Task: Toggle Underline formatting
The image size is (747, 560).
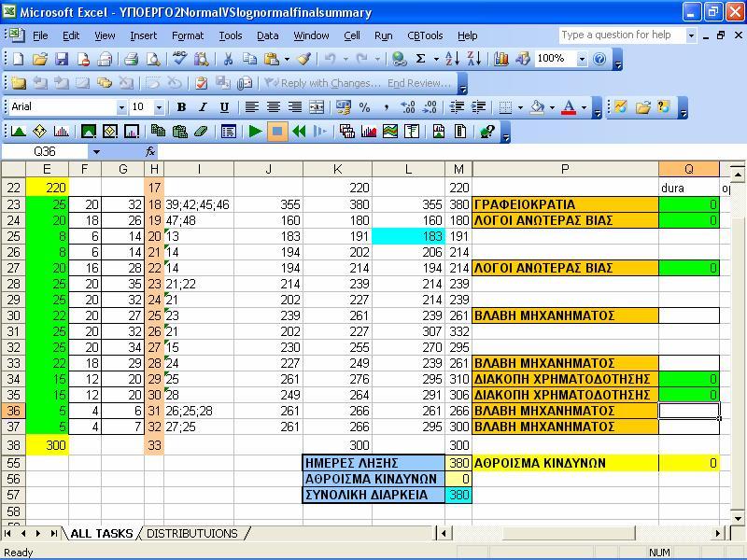Action: tap(224, 107)
